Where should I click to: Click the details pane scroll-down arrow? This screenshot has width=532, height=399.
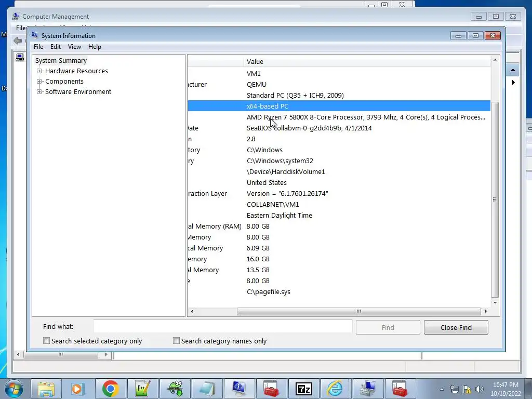[495, 302]
